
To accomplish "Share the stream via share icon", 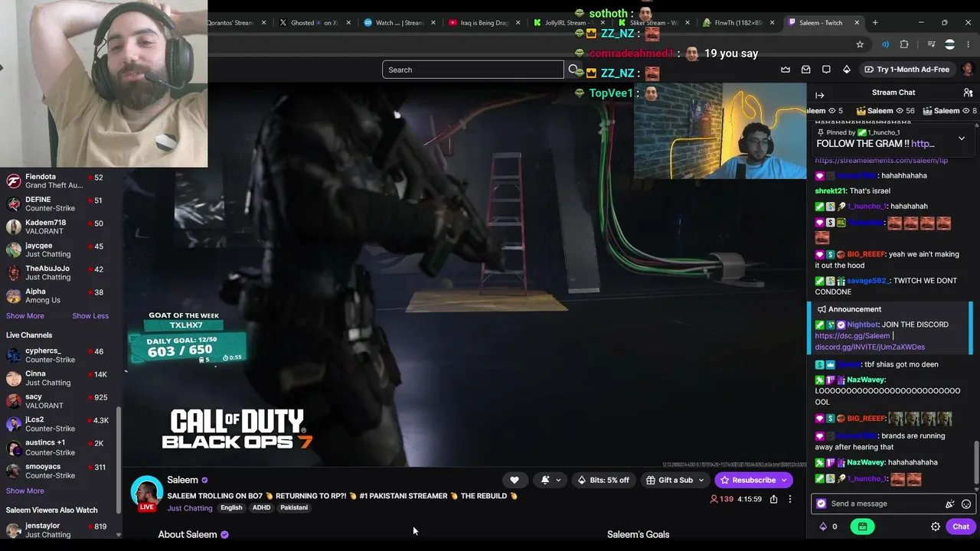I will [774, 499].
